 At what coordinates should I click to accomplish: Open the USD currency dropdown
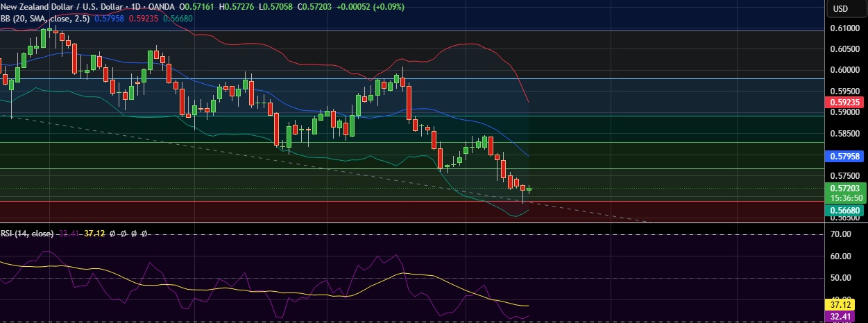click(x=840, y=8)
